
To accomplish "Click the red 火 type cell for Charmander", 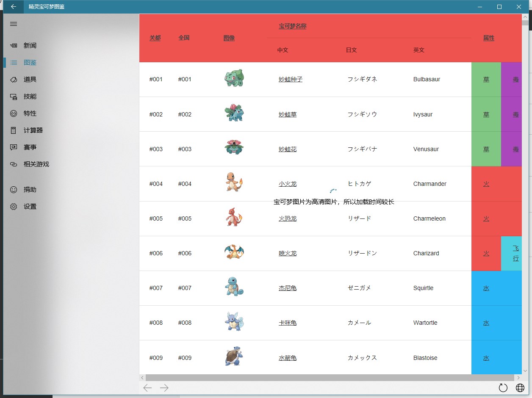I will 496,184.
